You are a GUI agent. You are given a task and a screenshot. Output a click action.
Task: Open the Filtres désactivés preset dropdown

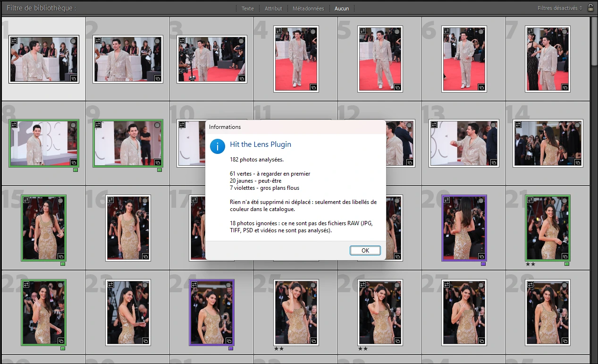coord(560,8)
